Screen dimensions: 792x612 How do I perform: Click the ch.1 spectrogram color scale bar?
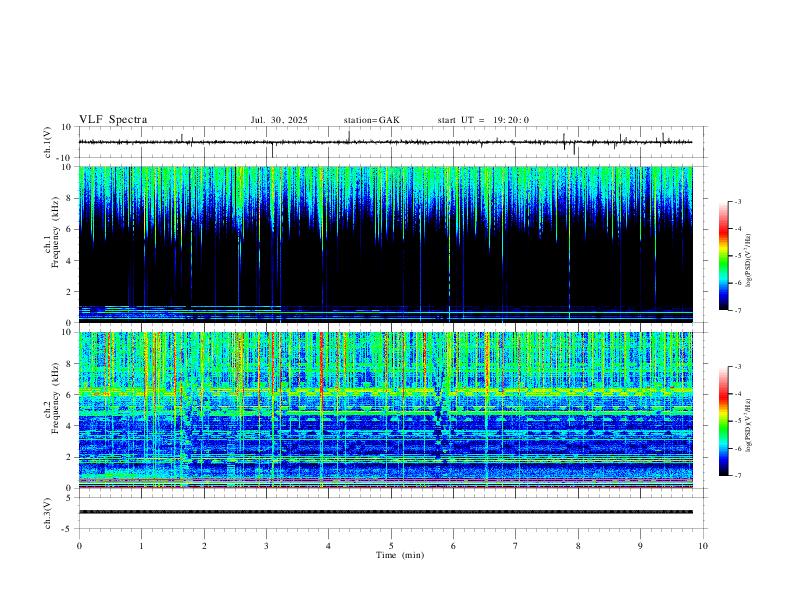[723, 256]
